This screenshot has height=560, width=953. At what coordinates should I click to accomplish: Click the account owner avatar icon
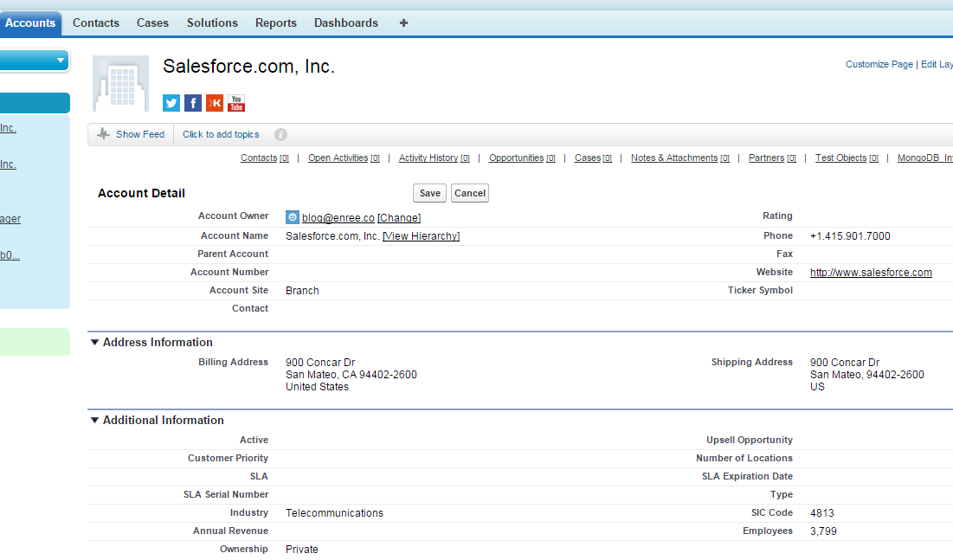pyautogui.click(x=293, y=217)
